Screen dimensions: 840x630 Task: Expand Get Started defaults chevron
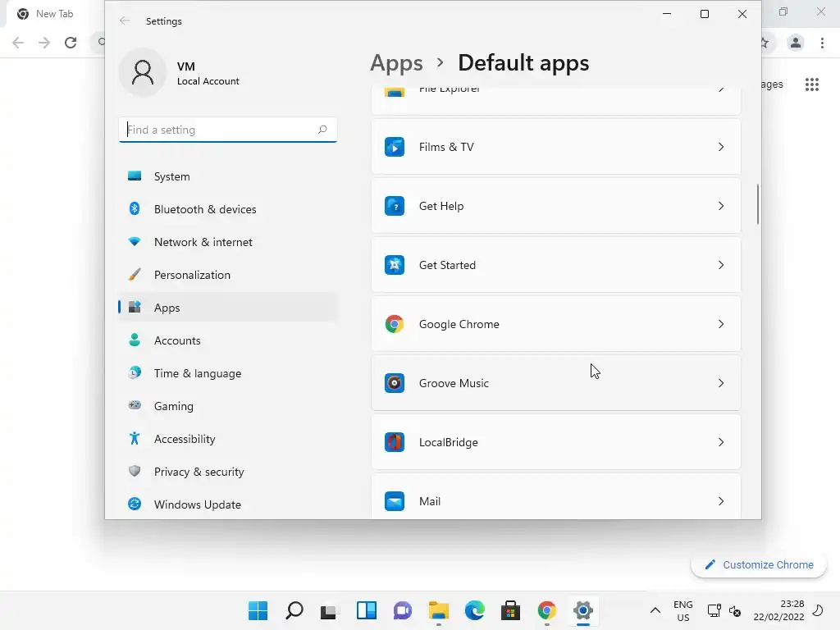click(x=721, y=265)
